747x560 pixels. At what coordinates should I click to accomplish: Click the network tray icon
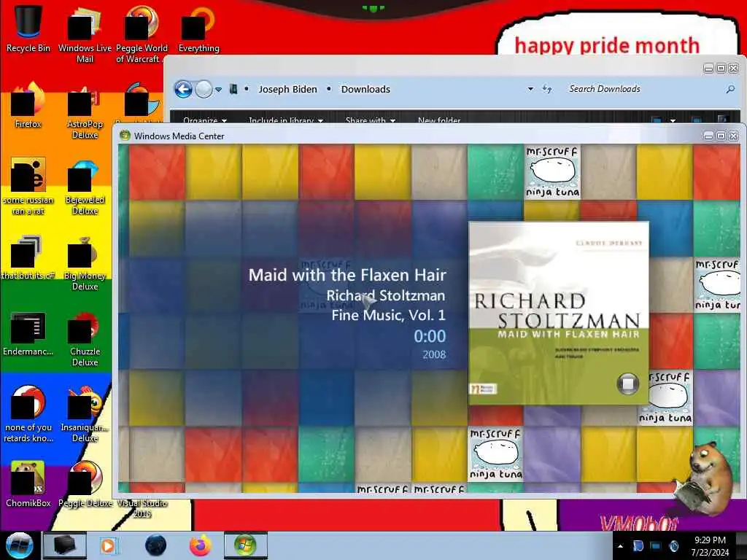[656, 546]
